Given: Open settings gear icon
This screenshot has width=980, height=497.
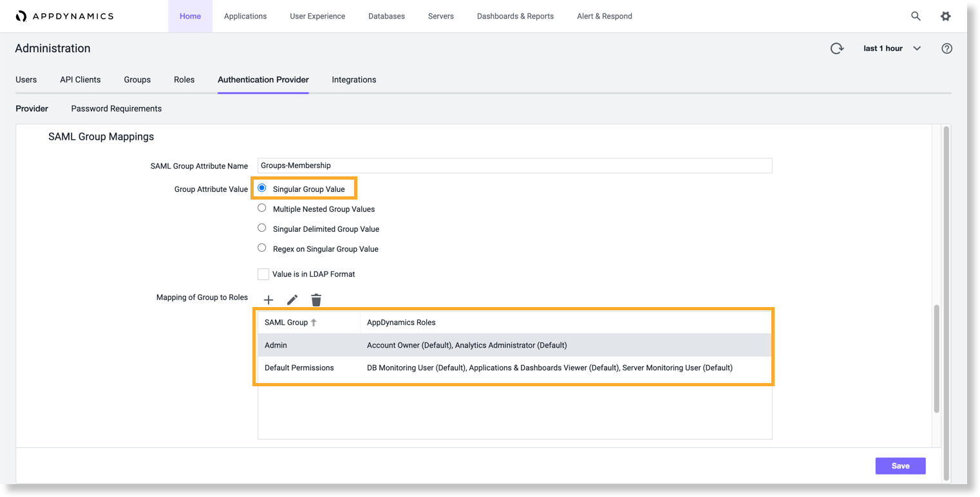Looking at the screenshot, I should 945,16.
